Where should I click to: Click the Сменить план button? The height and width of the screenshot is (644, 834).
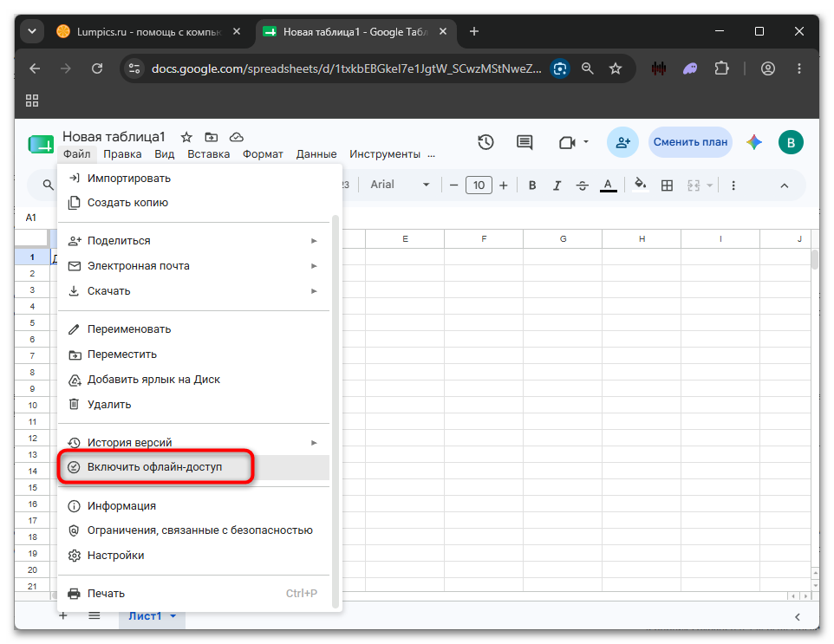click(690, 142)
